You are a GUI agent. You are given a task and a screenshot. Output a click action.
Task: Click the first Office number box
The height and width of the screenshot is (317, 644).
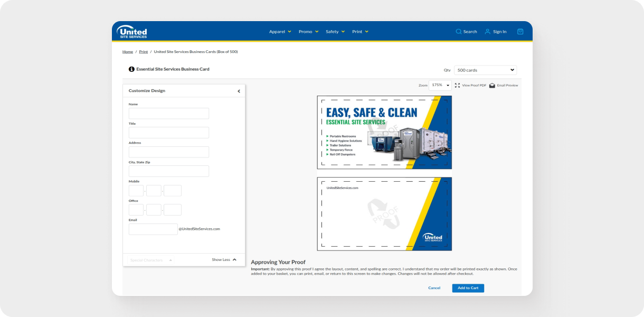click(x=136, y=210)
